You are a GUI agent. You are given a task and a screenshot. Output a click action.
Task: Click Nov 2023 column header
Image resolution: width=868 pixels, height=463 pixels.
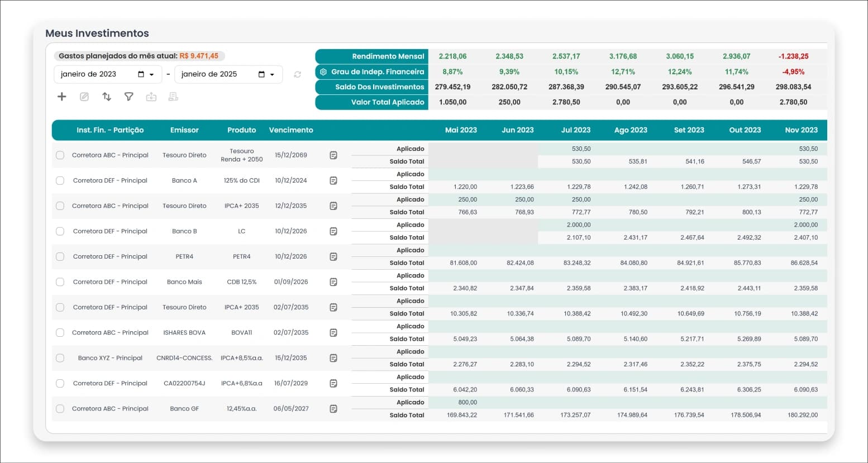[801, 130]
